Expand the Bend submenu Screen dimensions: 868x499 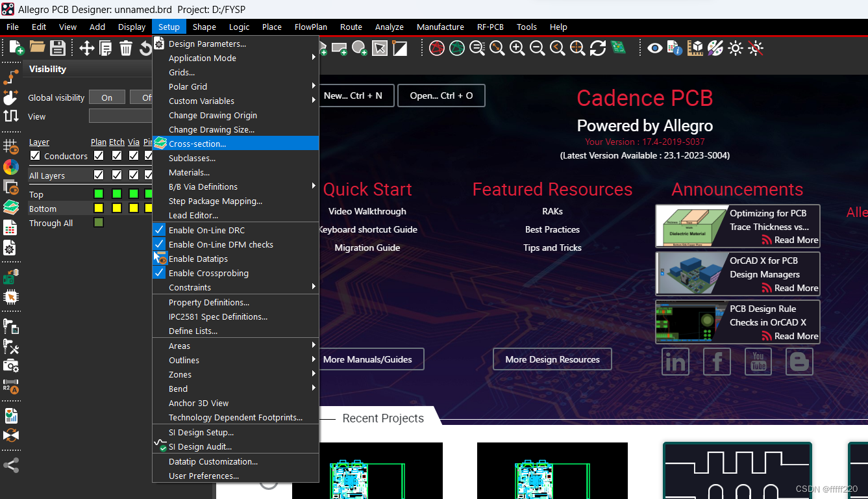pyautogui.click(x=236, y=389)
